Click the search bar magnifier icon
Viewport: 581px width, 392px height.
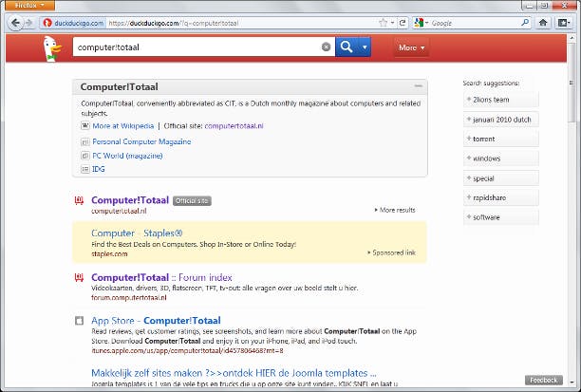525,23
